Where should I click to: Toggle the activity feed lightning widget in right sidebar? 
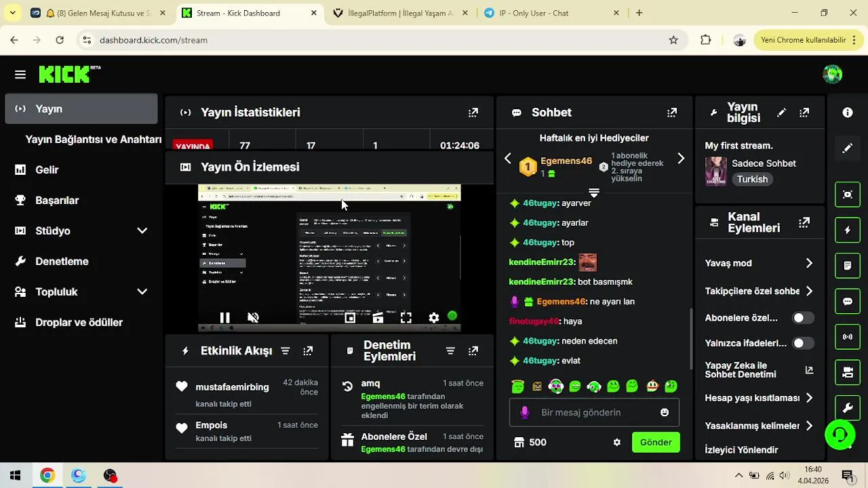[x=848, y=230]
